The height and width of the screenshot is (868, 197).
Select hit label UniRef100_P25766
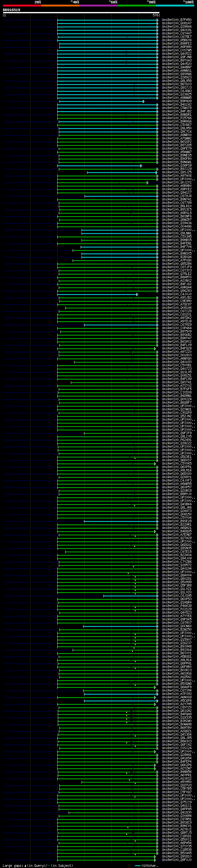pyautogui.click(x=177, y=118)
